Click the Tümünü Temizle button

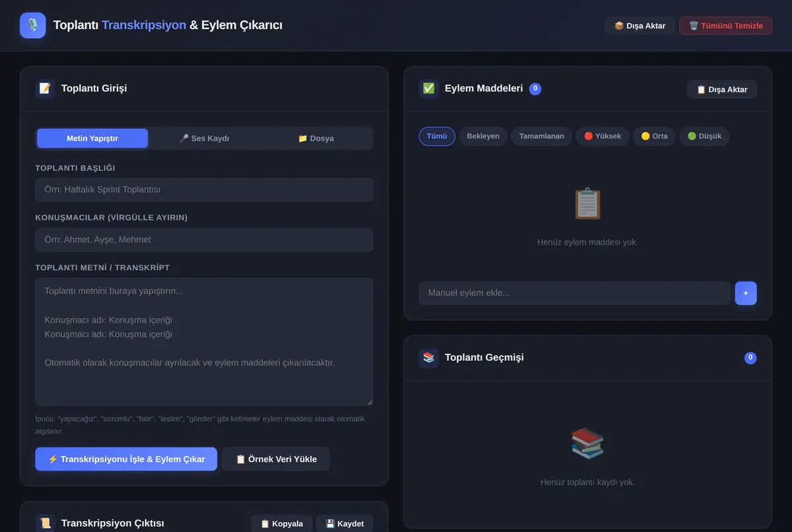(725, 26)
